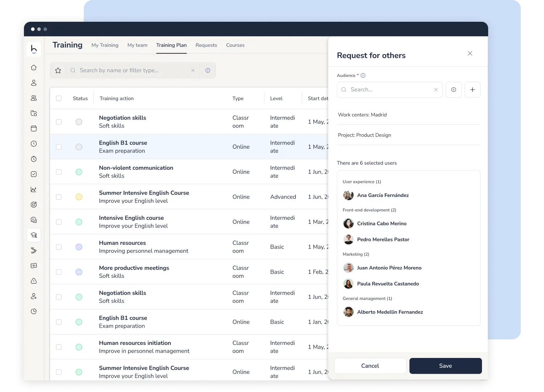The width and height of the screenshot is (544, 392).
Task: Clear the training search field with X
Action: point(193,70)
